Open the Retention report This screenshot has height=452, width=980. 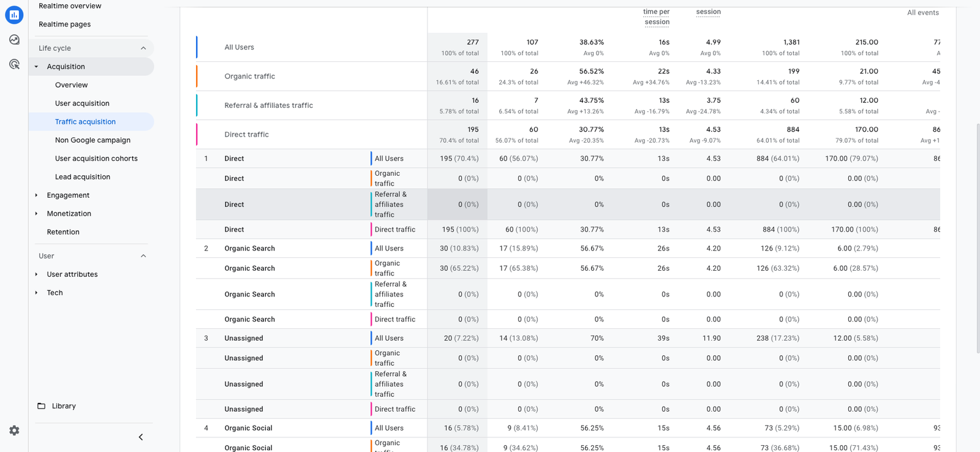point(63,232)
